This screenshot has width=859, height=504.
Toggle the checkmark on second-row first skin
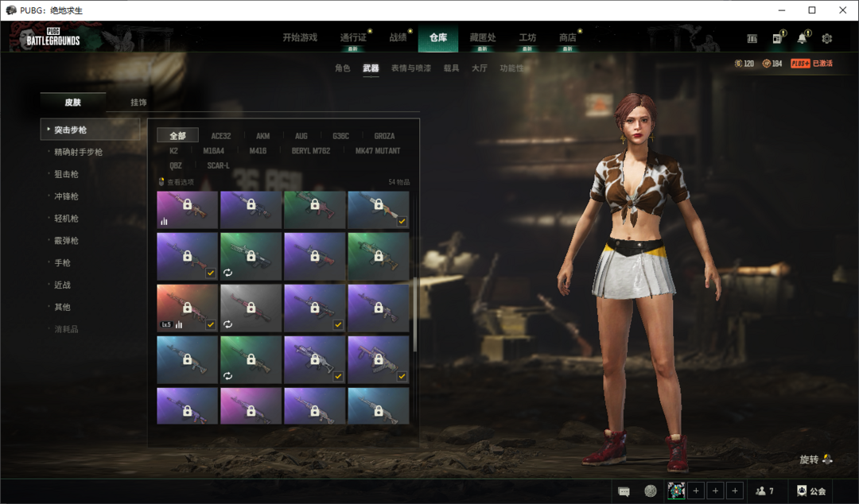210,273
